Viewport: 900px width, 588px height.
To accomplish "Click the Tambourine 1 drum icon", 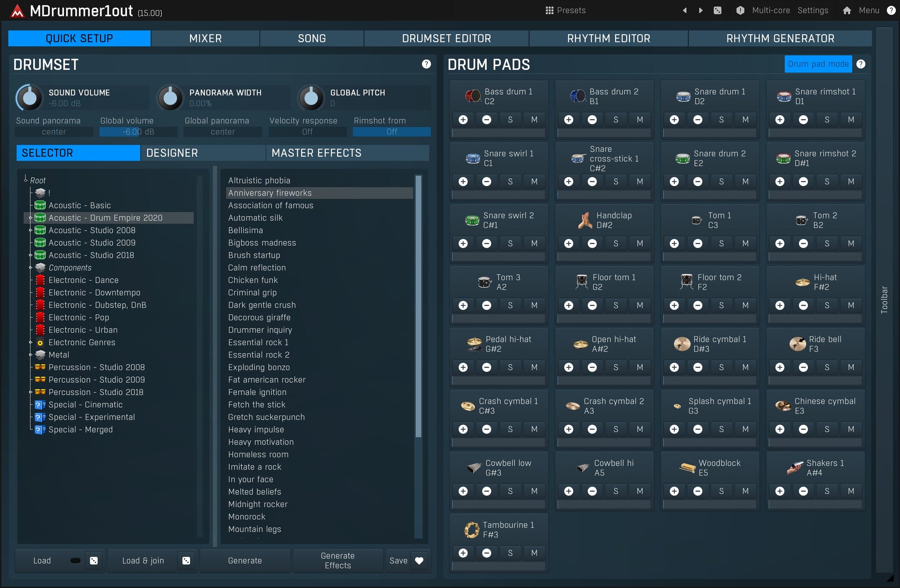I will [x=471, y=530].
